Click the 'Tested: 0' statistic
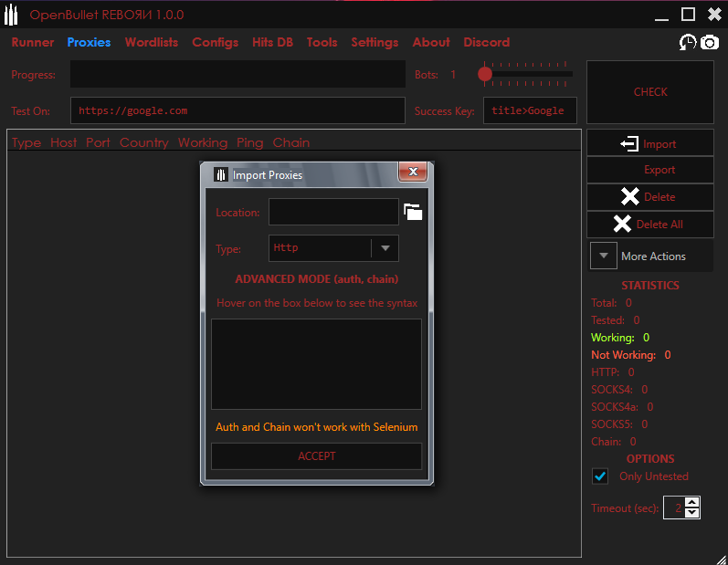 pyautogui.click(x=615, y=320)
